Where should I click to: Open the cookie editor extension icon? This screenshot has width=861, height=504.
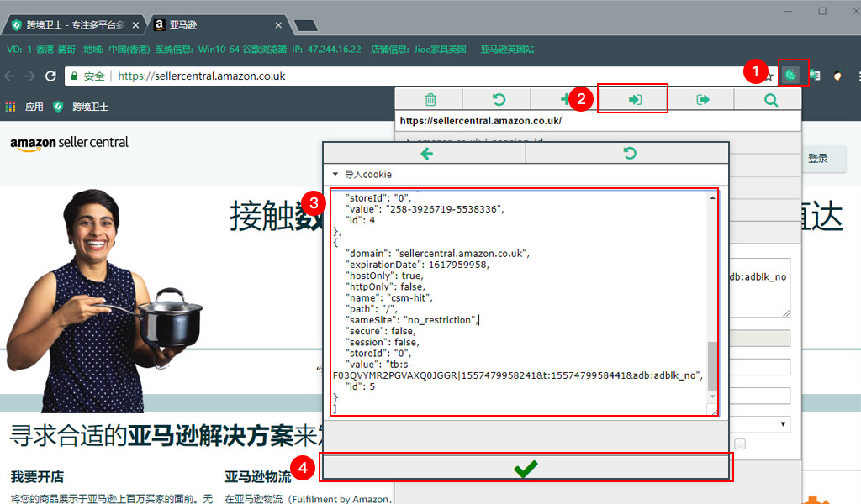tap(790, 74)
